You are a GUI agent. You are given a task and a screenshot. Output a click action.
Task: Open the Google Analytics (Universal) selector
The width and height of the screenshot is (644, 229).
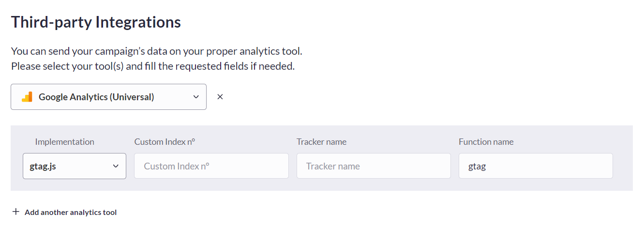108,97
